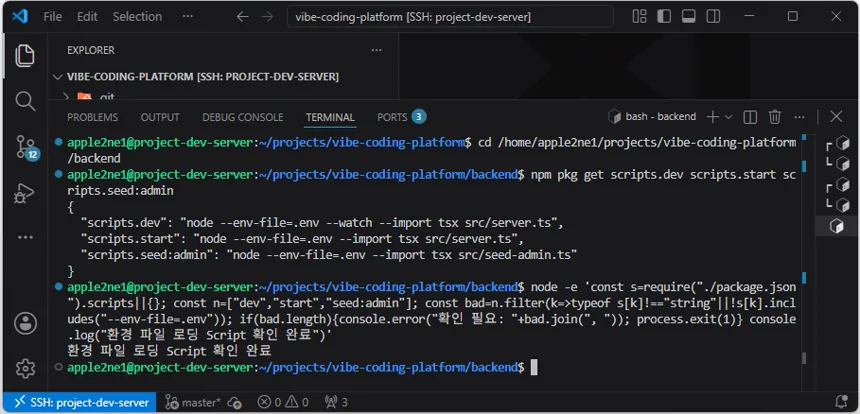
Task: Click the bash - backend terminal label
Action: (x=652, y=117)
